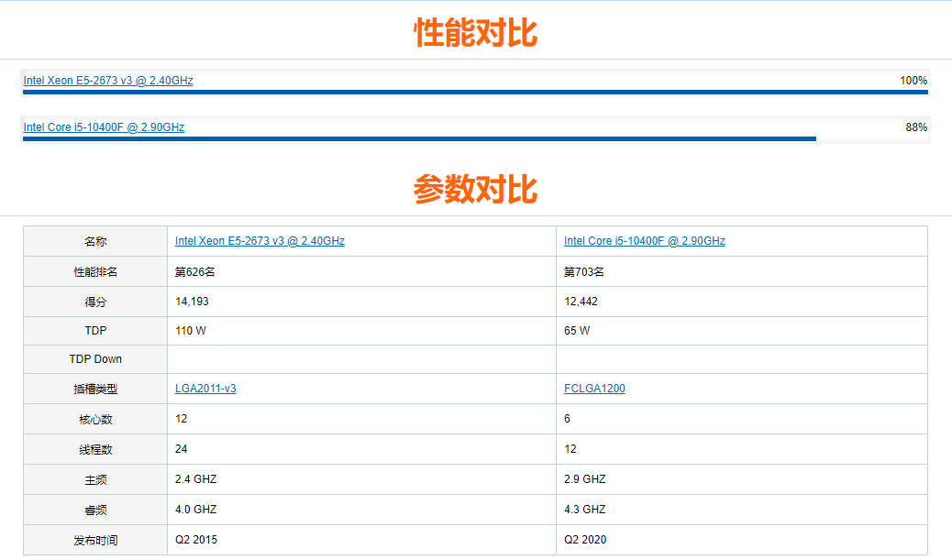This screenshot has width=952, height=560.
Task: Click the i5 core count 6
Action: (x=567, y=419)
